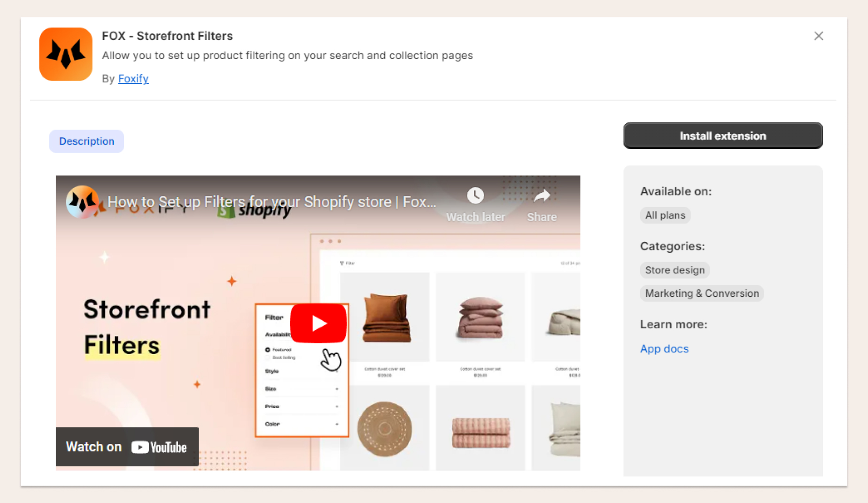Image resolution: width=868 pixels, height=503 pixels.
Task: Close the extension details dialog
Action: [819, 36]
